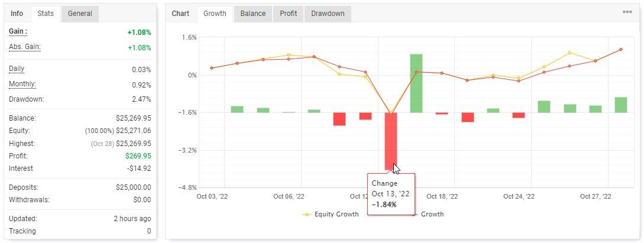Click the last growth point at 1.08%
The image size is (644, 243).
[620, 49]
